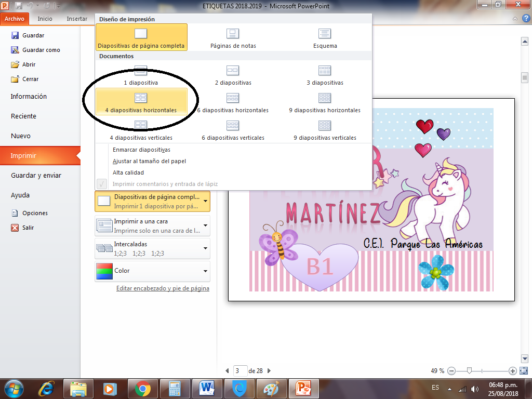532x399 pixels.
Task: Click the fit-to-window zoom icon
Action: [x=524, y=371]
